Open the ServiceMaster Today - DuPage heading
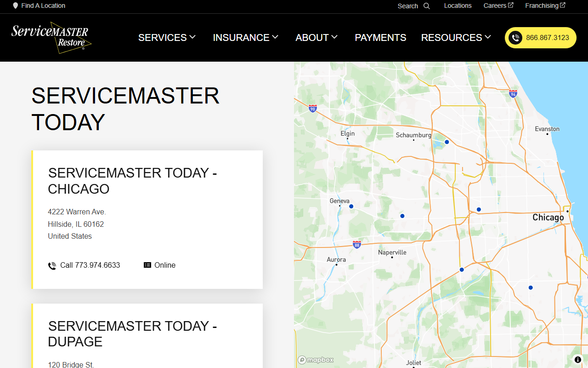Viewport: 588px width, 368px height. (132, 334)
